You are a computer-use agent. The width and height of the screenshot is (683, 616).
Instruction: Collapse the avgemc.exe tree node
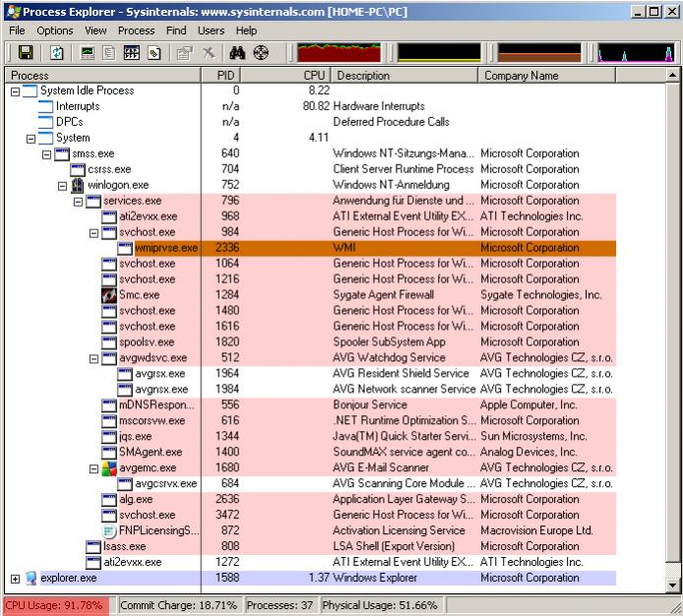coord(93,468)
